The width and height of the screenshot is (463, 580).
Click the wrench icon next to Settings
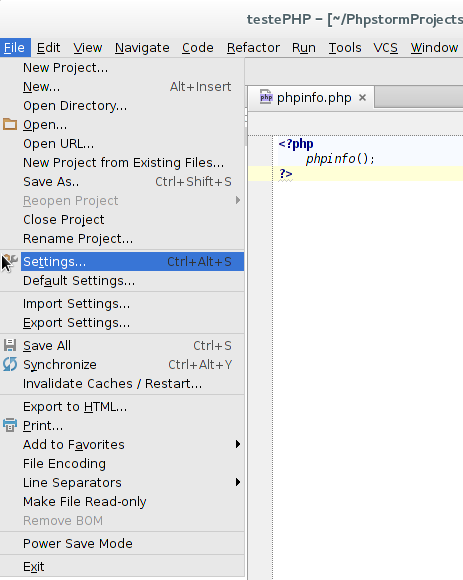pyautogui.click(x=10, y=262)
